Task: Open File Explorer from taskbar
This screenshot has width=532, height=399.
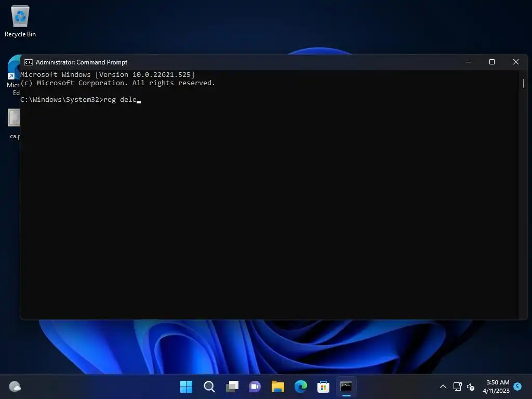Action: click(277, 387)
